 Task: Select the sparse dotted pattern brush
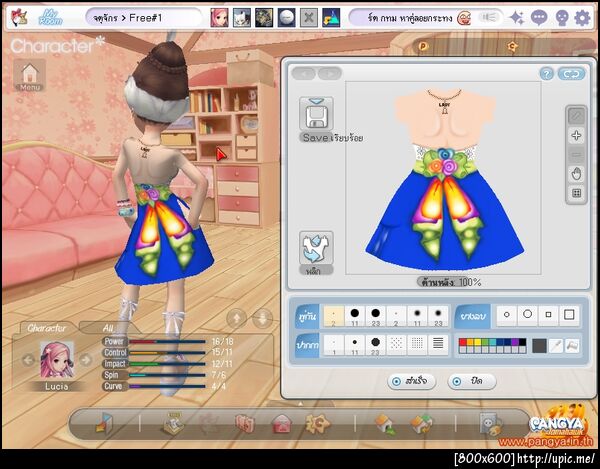pos(396,345)
